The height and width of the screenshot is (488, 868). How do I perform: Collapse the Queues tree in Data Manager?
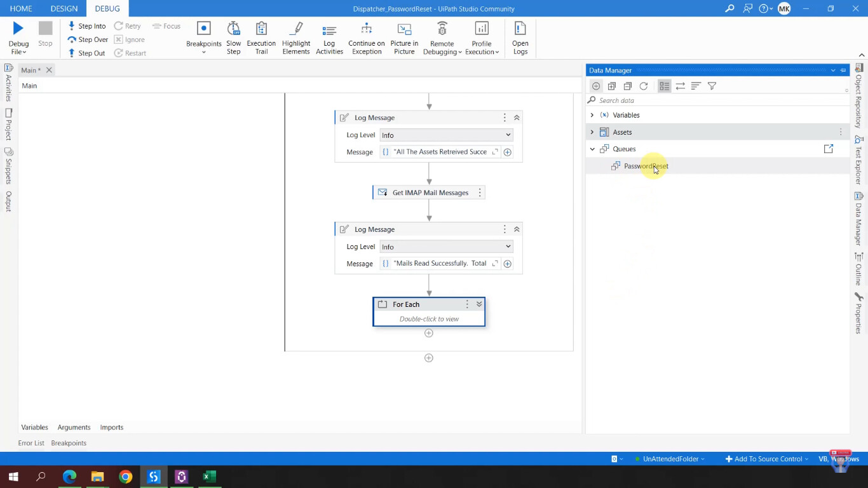592,148
